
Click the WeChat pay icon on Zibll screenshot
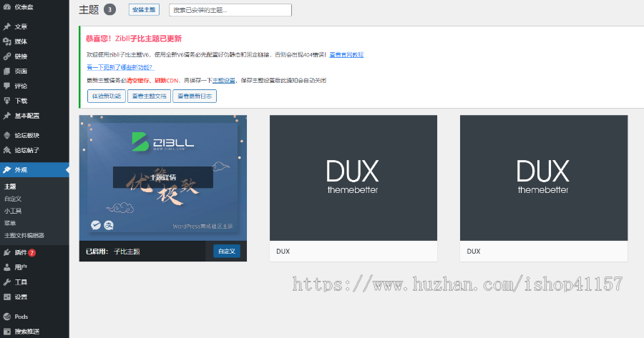coord(96,225)
